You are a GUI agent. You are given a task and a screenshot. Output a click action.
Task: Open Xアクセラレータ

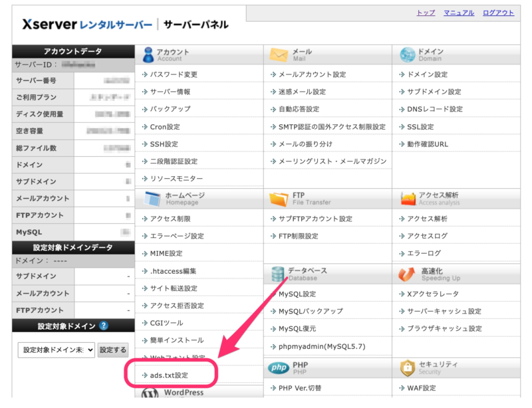click(433, 294)
